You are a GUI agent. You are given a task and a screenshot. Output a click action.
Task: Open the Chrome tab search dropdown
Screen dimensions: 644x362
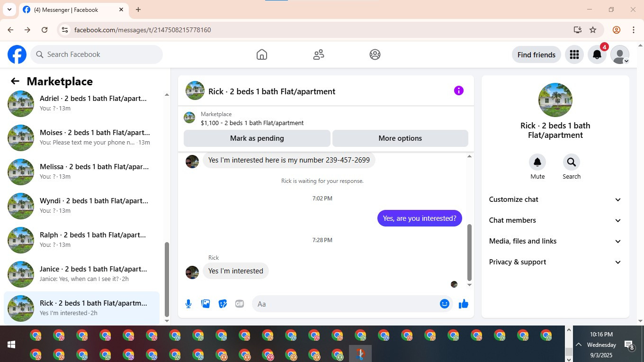9,9
